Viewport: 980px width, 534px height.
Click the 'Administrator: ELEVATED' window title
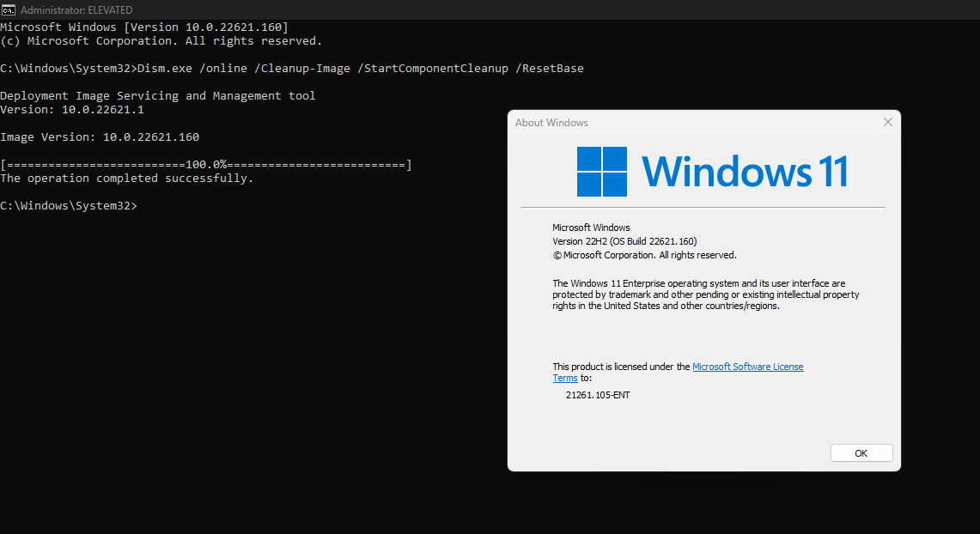[76, 10]
